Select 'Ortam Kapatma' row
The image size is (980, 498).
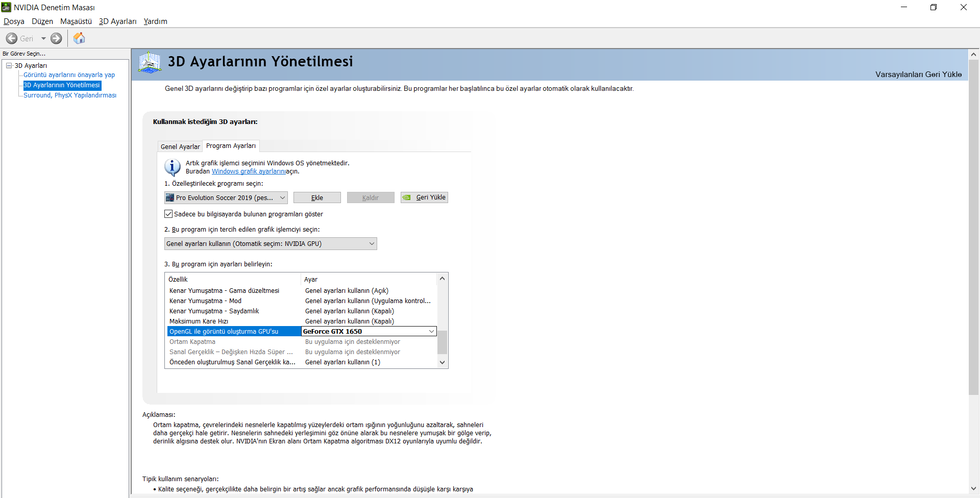coord(302,341)
